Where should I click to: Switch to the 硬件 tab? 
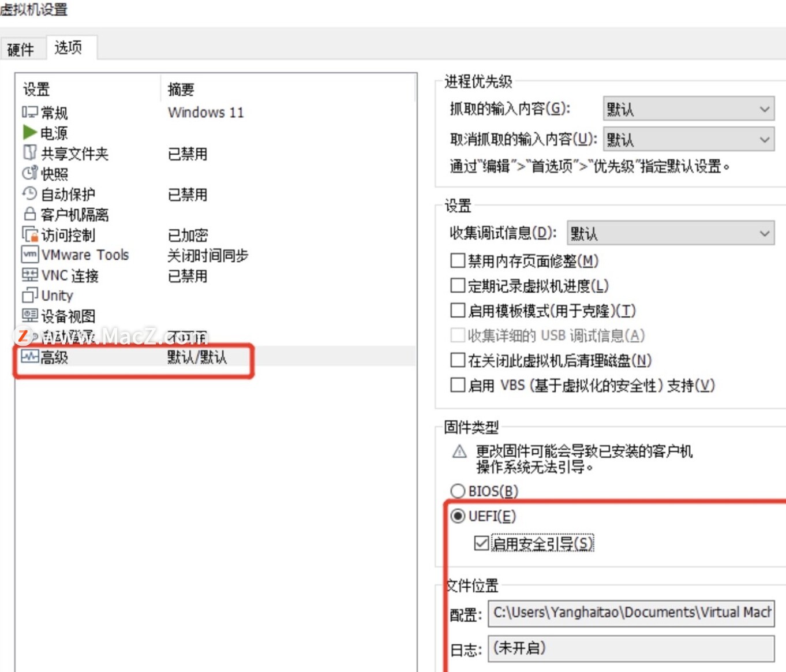pos(21,50)
